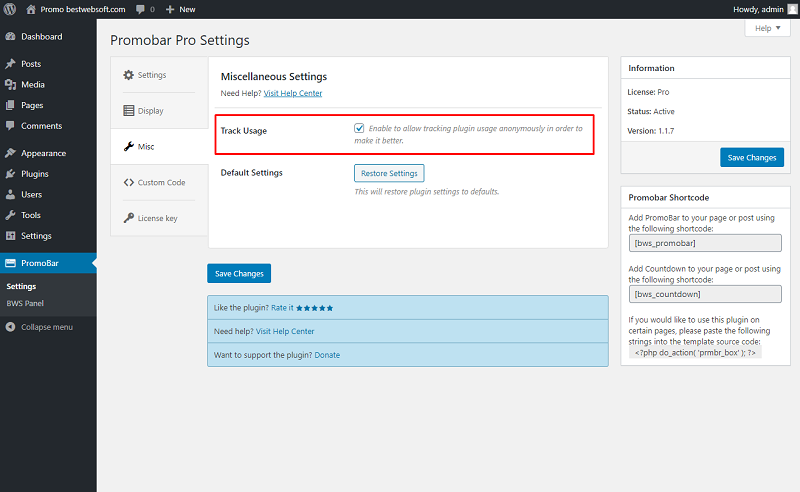Image resolution: width=800 pixels, height=492 pixels.
Task: Open the comments bubble icon in admin bar
Action: click(x=140, y=9)
